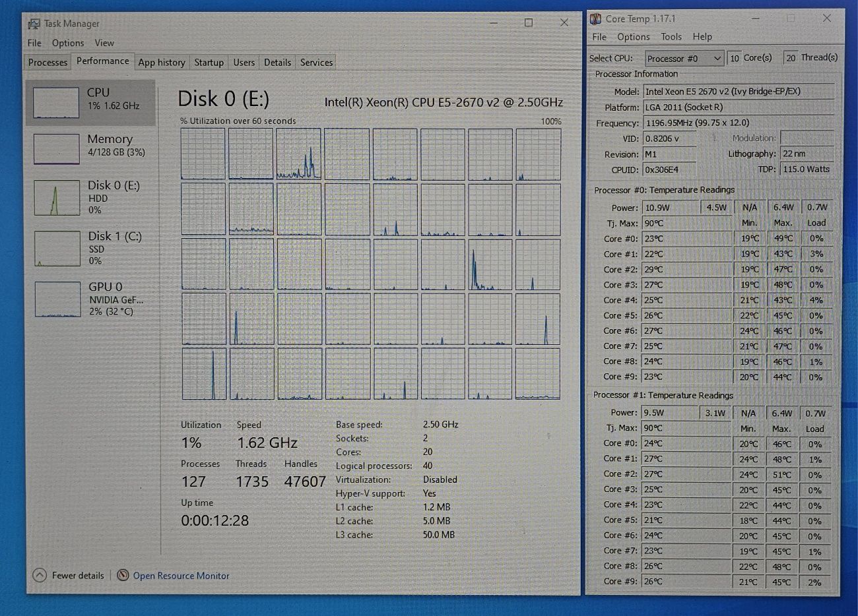
Task: Switch to the Users tab
Action: (244, 62)
